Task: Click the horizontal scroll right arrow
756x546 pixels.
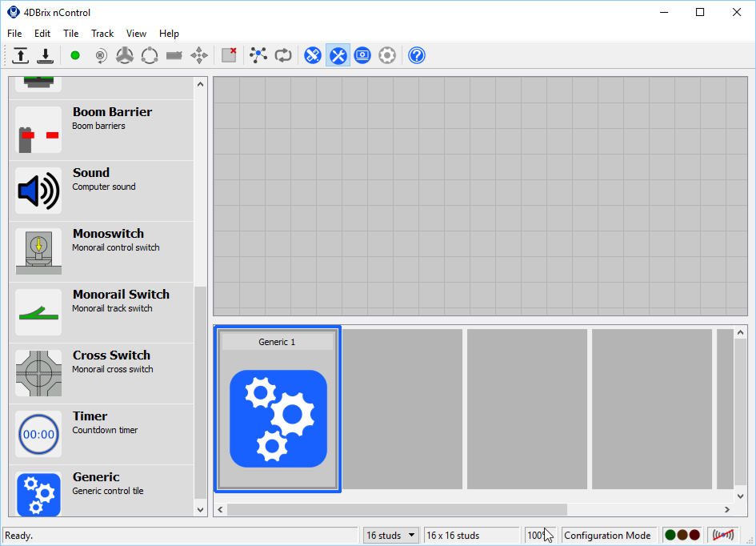Action: [x=727, y=509]
